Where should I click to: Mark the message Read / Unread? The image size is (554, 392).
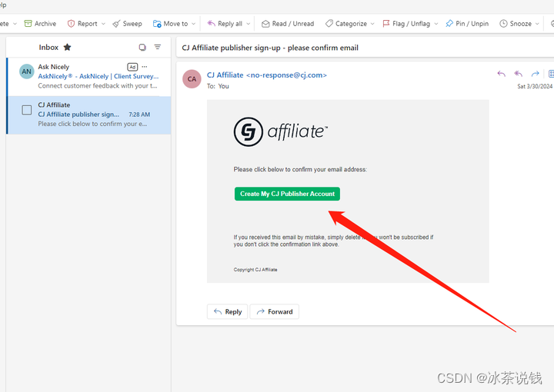[x=288, y=24]
